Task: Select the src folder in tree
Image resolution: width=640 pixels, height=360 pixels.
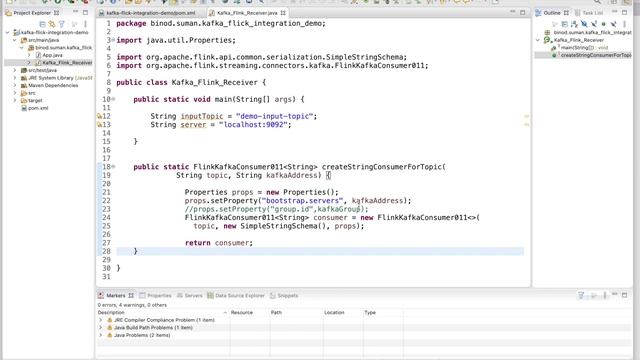Action: (32, 93)
